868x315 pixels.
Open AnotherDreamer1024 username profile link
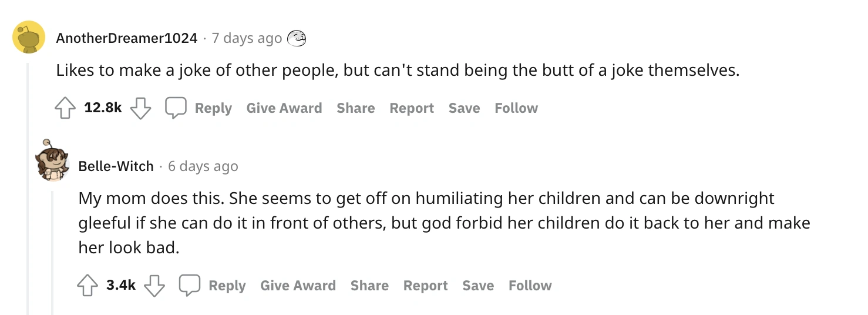127,38
